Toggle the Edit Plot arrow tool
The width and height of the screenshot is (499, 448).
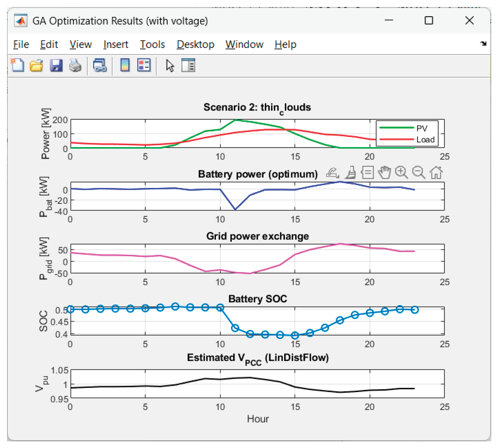(170, 65)
